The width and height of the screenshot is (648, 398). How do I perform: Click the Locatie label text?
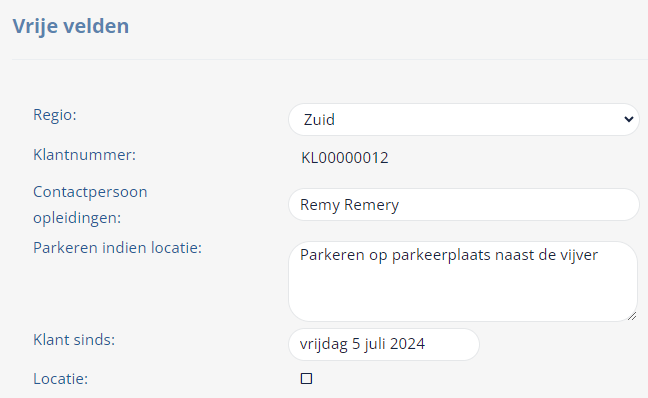(60, 379)
